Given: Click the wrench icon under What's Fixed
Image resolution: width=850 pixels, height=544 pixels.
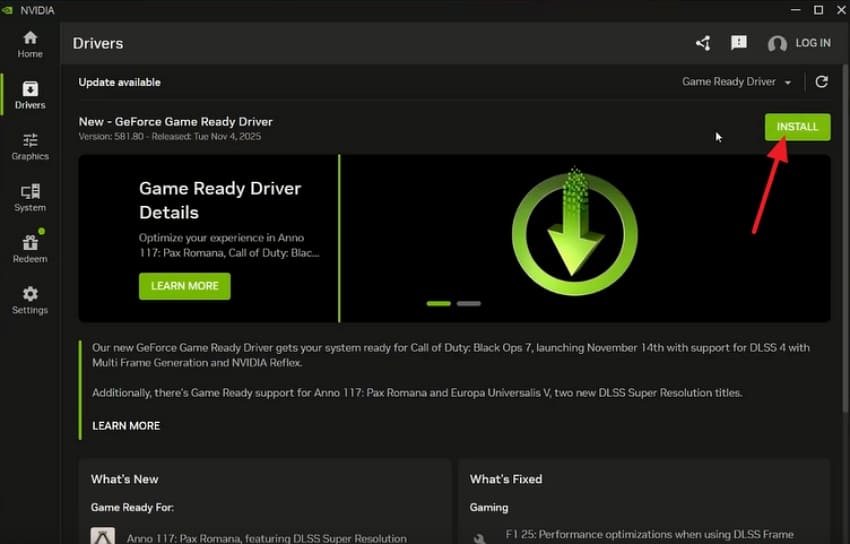Looking at the screenshot, I should 480,538.
